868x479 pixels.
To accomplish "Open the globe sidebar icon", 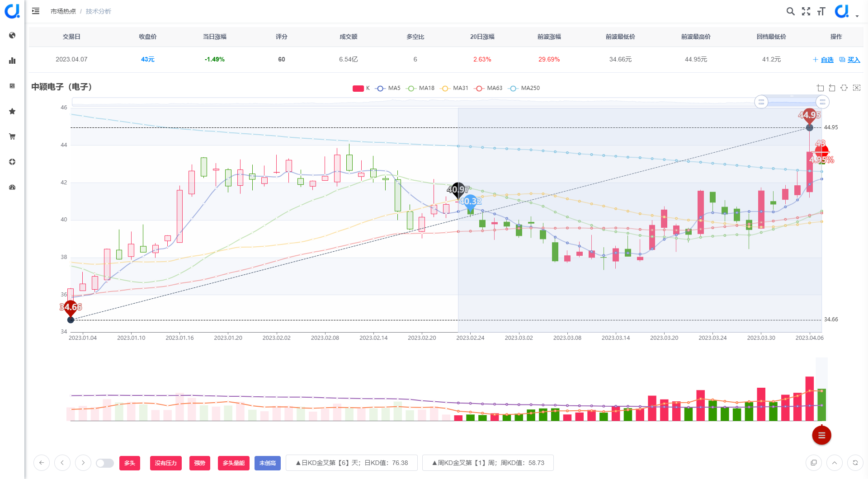I will pos(12,35).
